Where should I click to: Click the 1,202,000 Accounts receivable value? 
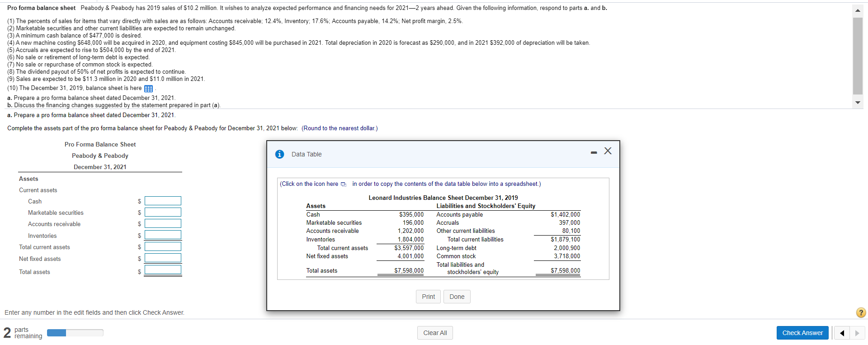point(410,231)
